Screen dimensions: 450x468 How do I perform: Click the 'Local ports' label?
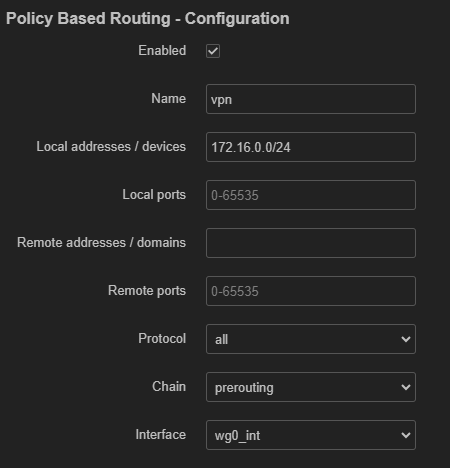point(154,195)
